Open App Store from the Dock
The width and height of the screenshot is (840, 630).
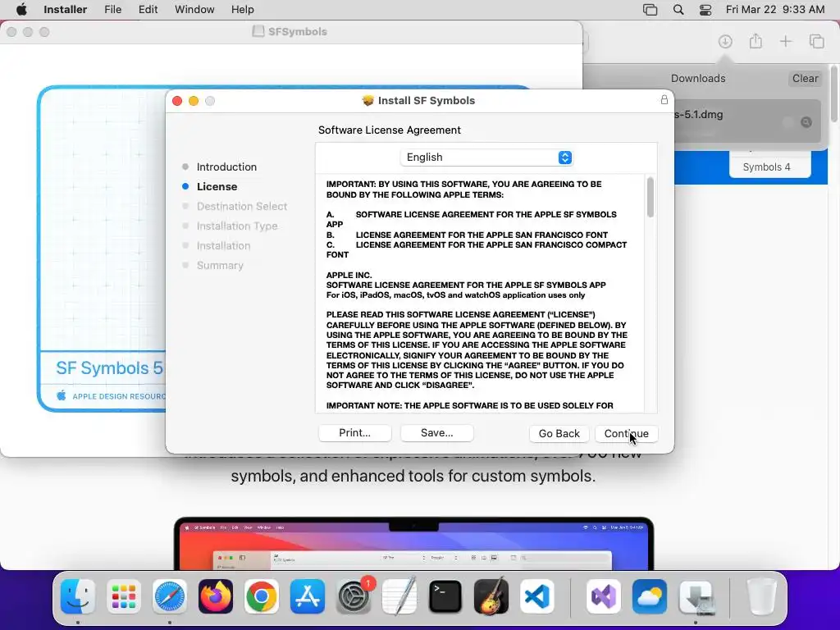click(x=308, y=596)
